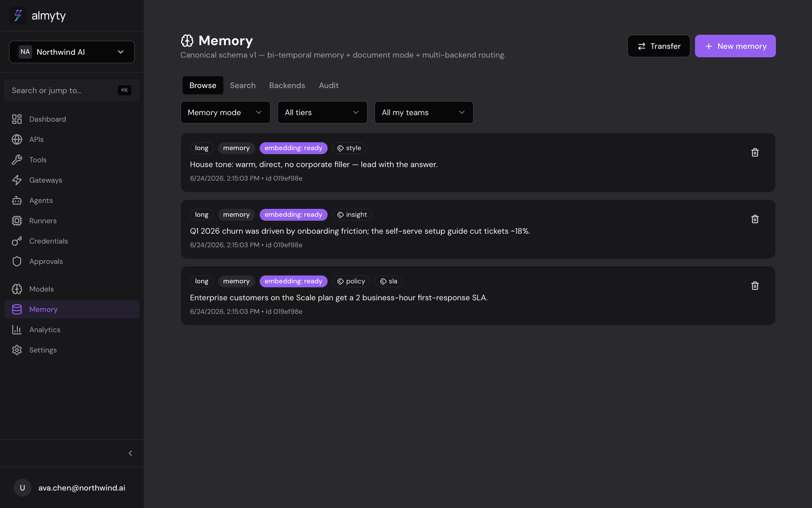Go to Analytics in the sidebar
The image size is (812, 508).
click(72, 330)
